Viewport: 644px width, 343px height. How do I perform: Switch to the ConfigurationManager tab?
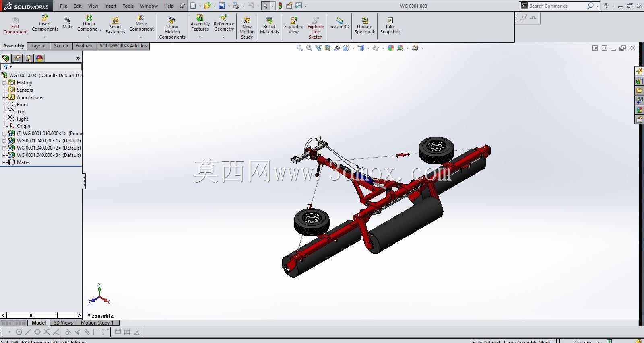28,58
